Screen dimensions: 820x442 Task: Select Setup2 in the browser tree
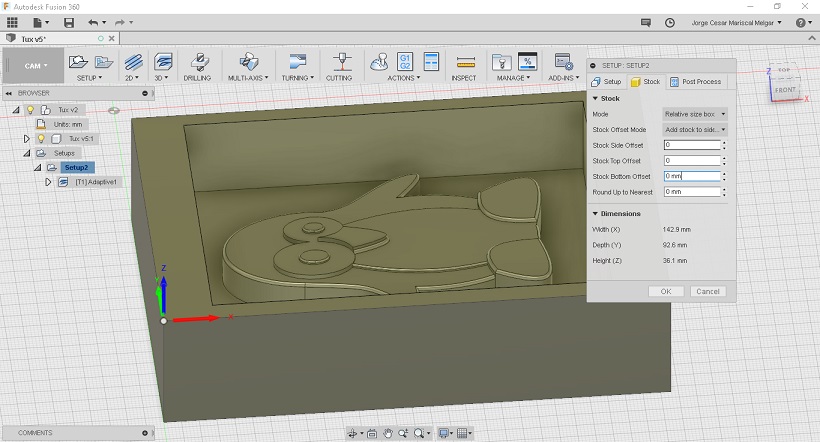(x=76, y=167)
